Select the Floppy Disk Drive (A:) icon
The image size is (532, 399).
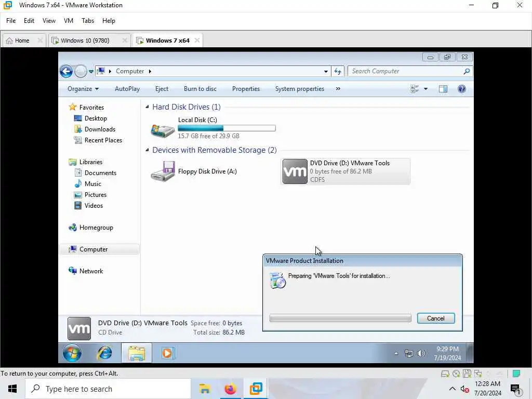pyautogui.click(x=163, y=171)
